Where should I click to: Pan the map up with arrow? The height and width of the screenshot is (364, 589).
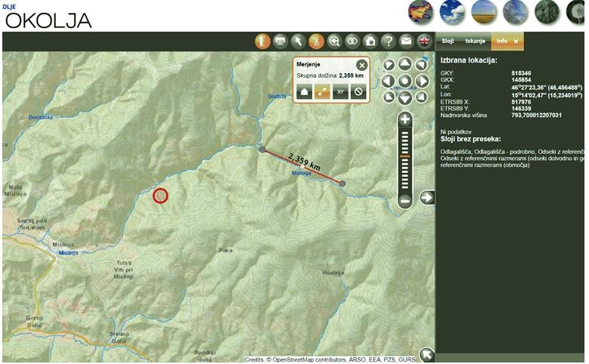click(x=405, y=65)
